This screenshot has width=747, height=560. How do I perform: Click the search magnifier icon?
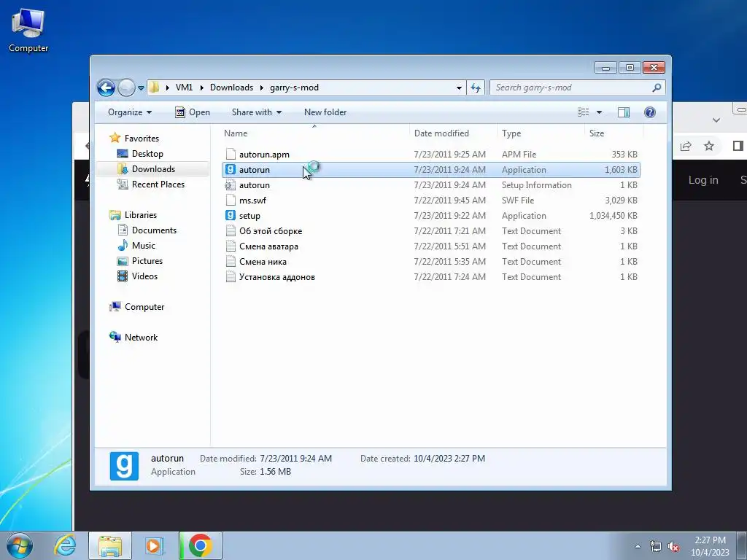[x=657, y=87]
